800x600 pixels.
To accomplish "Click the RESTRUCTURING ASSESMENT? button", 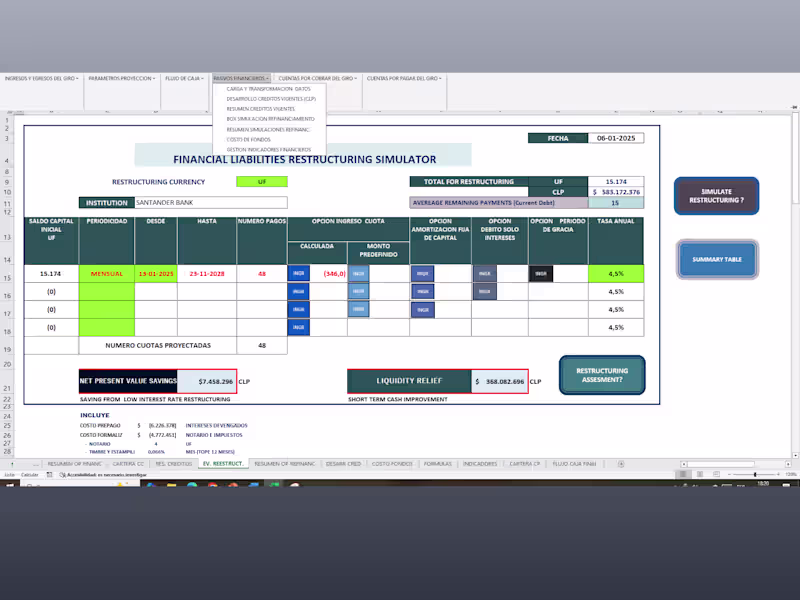I will coord(602,375).
